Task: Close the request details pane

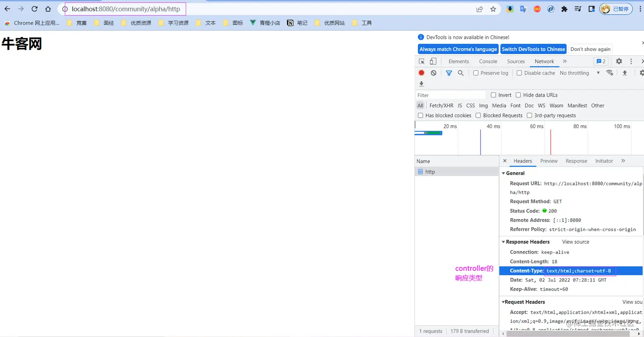Action: point(505,161)
